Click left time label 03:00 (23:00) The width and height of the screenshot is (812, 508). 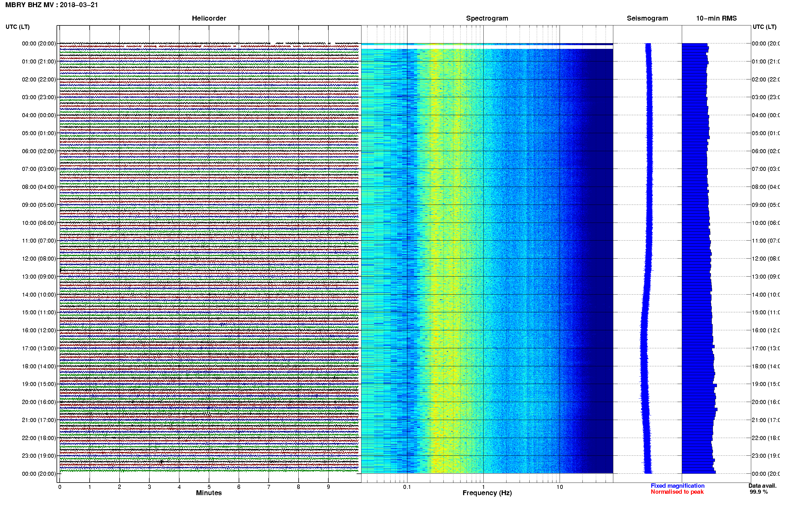39,97
